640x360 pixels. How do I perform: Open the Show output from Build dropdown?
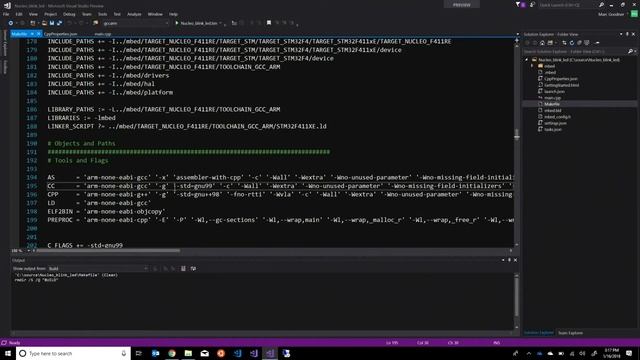(x=98, y=269)
